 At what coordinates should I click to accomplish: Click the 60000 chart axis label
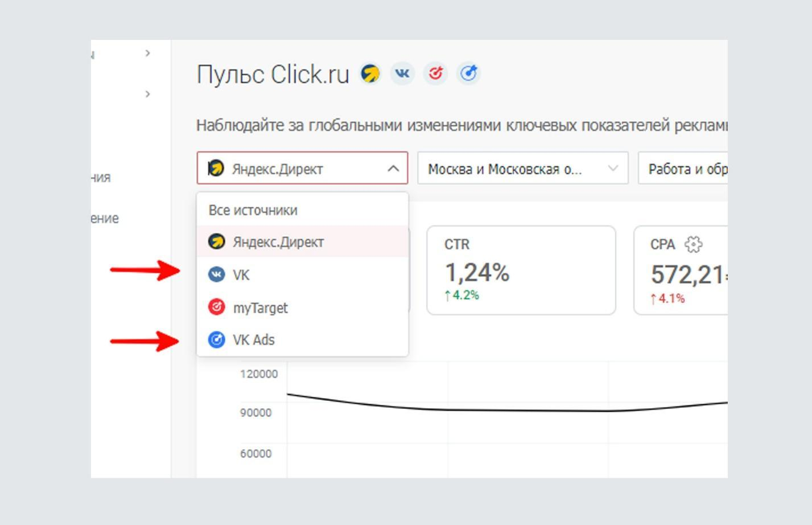pyautogui.click(x=255, y=454)
